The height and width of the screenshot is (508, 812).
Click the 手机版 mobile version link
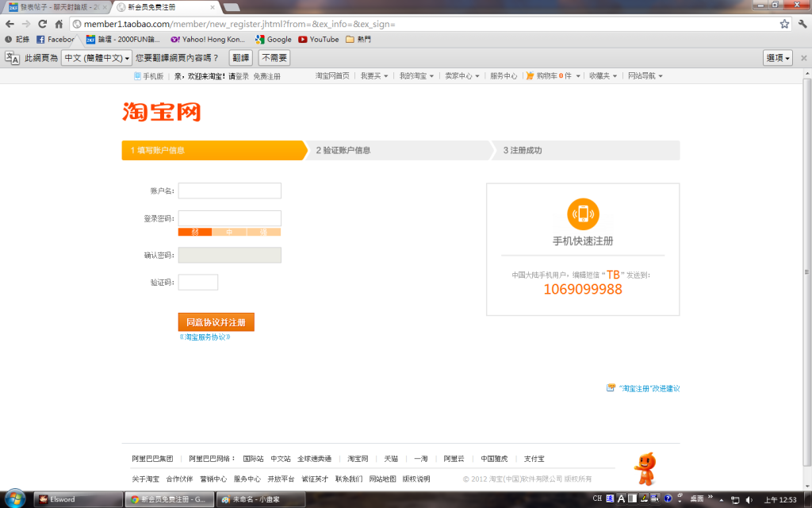point(148,76)
